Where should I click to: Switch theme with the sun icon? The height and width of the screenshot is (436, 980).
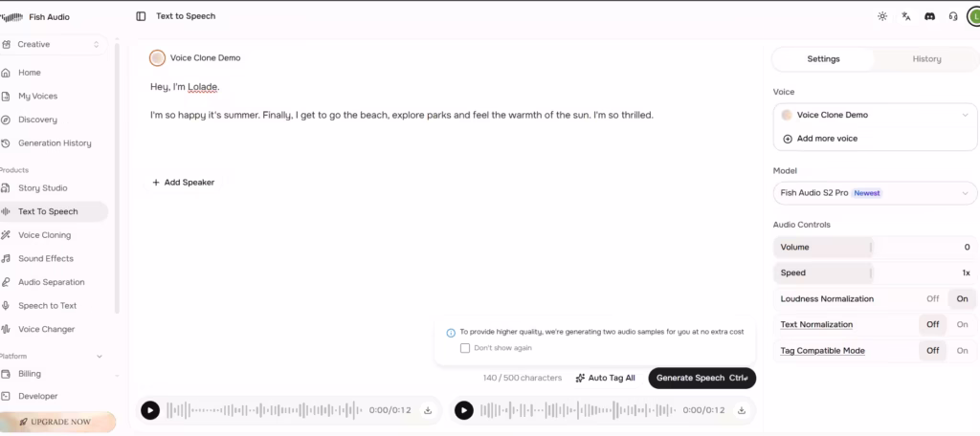(881, 16)
